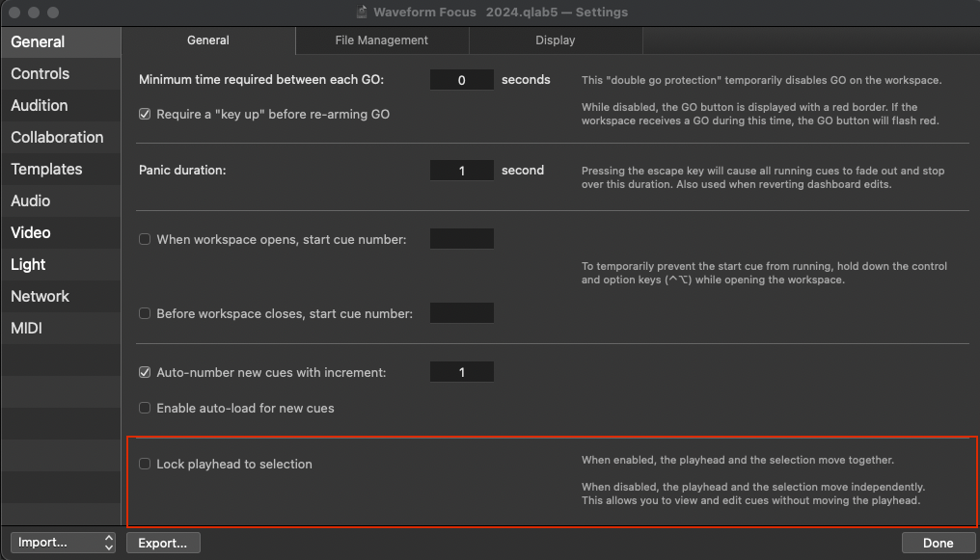Click the Export button

pos(162,543)
